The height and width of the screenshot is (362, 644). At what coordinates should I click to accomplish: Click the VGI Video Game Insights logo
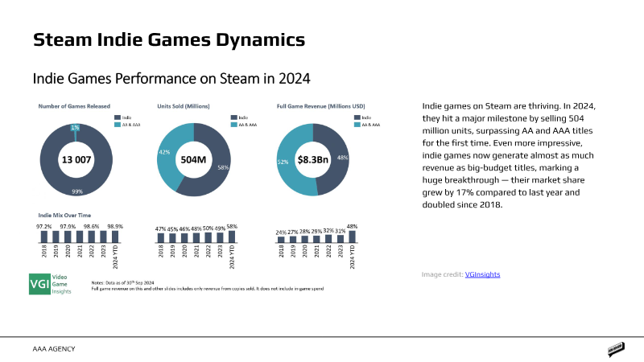(50, 284)
